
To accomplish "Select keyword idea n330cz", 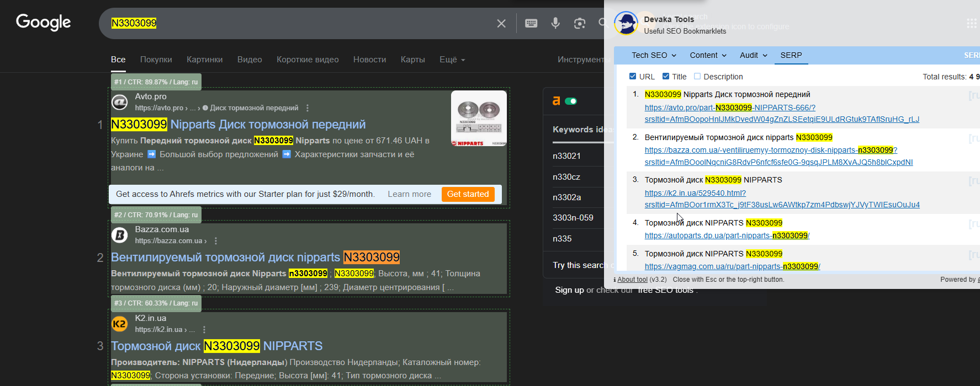I will pos(566,177).
